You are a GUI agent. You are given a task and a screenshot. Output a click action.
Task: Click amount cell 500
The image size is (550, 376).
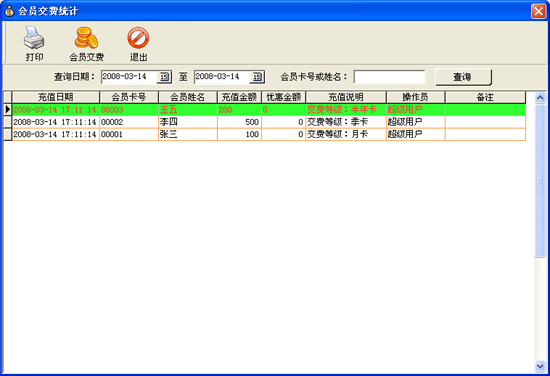[x=239, y=122]
